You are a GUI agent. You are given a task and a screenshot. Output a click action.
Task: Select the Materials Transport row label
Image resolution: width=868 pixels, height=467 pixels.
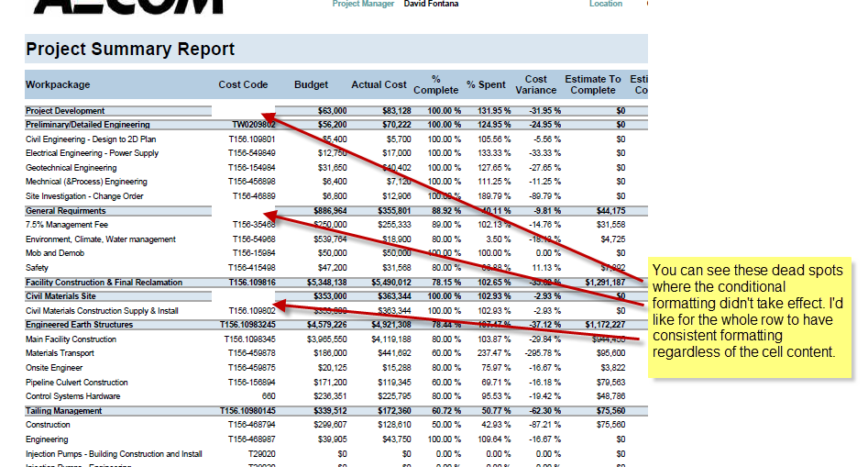60,353
